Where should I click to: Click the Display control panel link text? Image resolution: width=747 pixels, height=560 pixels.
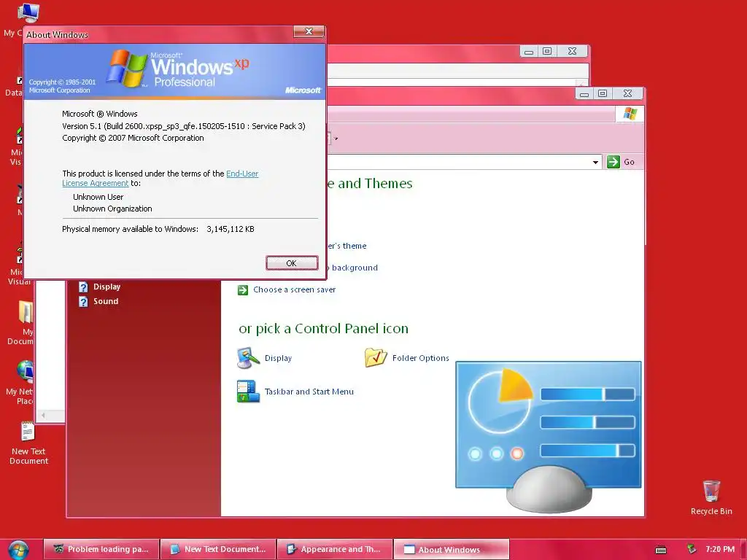[x=278, y=358]
